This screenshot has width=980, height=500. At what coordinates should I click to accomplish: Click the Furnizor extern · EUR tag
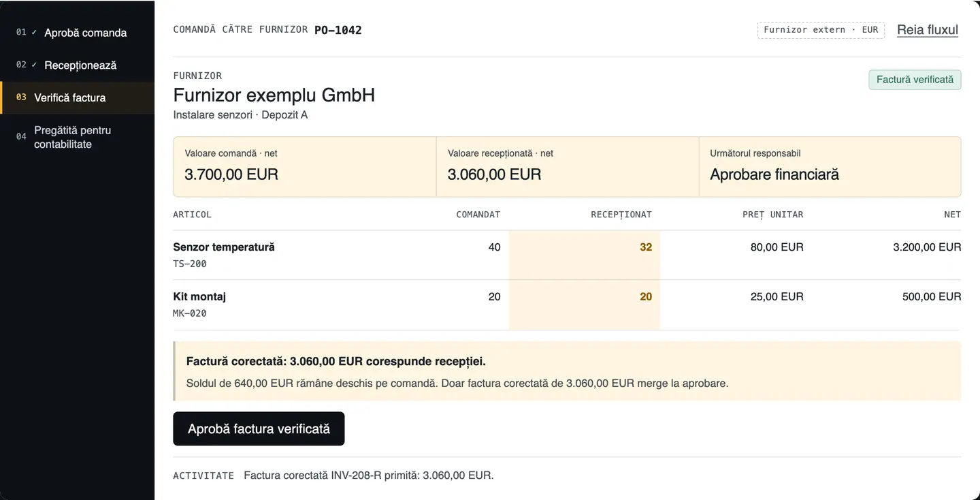821,30
